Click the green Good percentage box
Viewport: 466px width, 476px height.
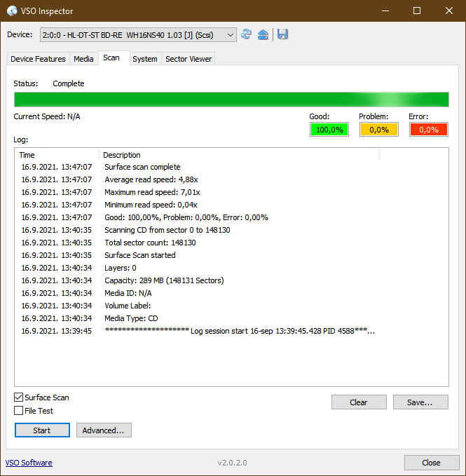(329, 130)
